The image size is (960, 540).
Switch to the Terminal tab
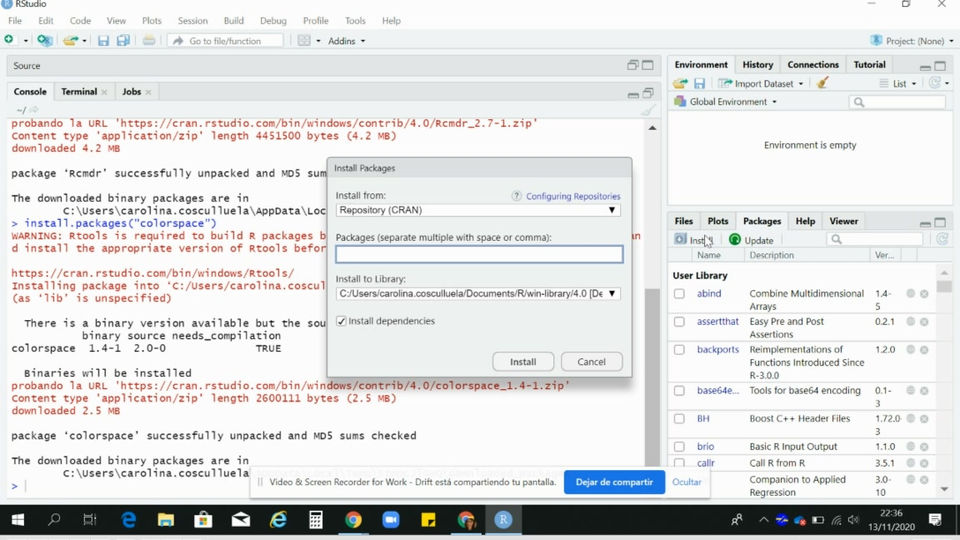[79, 91]
